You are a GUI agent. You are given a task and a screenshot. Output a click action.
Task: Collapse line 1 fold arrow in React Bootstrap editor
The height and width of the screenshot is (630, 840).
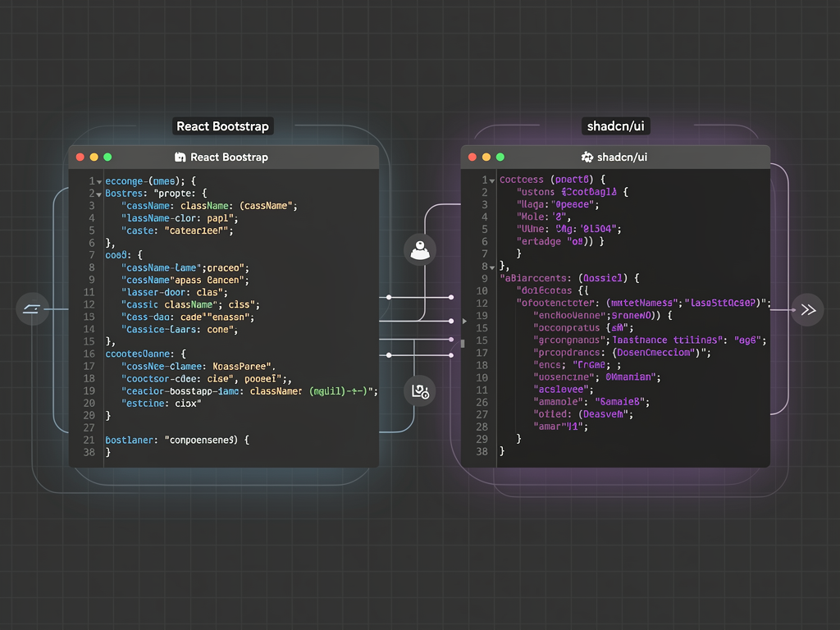point(99,182)
